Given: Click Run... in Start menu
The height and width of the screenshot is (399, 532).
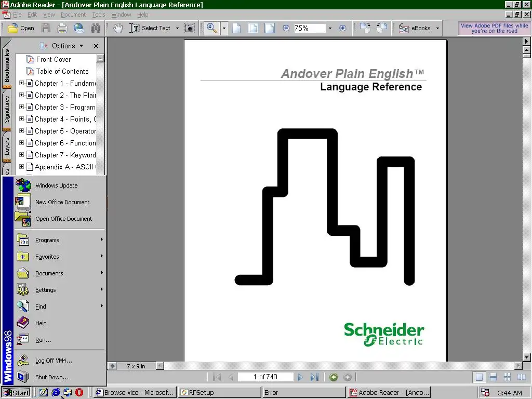Looking at the screenshot, I should click(60, 340).
